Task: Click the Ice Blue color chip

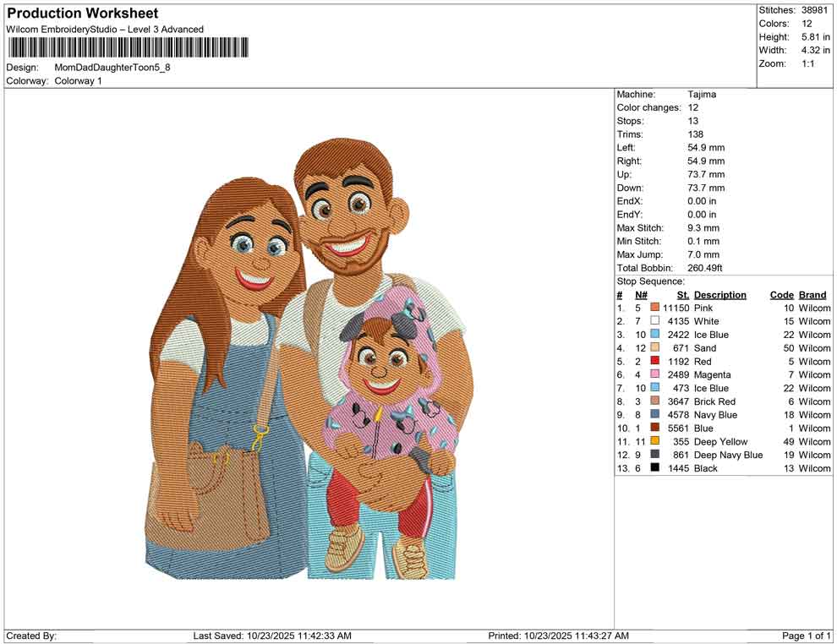Action: pyautogui.click(x=654, y=335)
